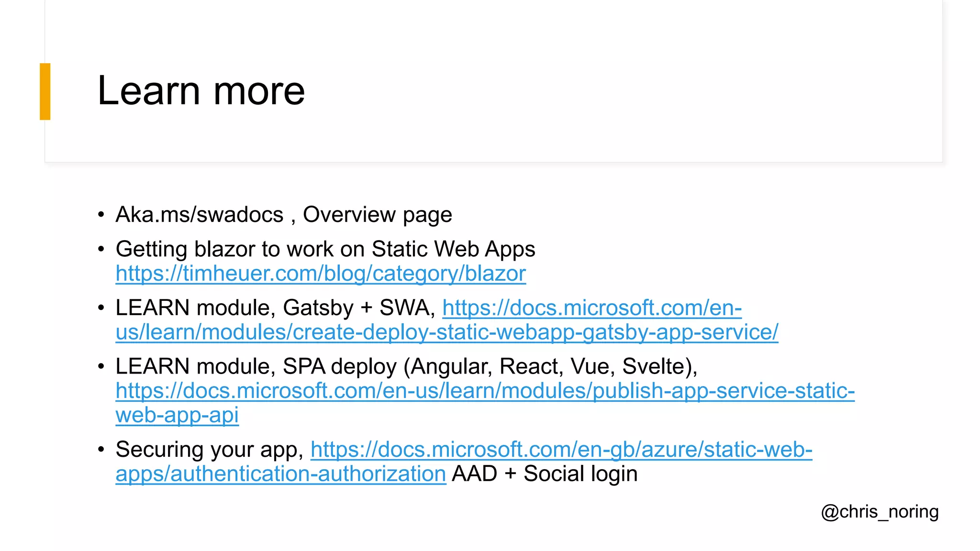Image resolution: width=980 pixels, height=551 pixels.
Task: Select the "Overview page" text
Action: [377, 214]
